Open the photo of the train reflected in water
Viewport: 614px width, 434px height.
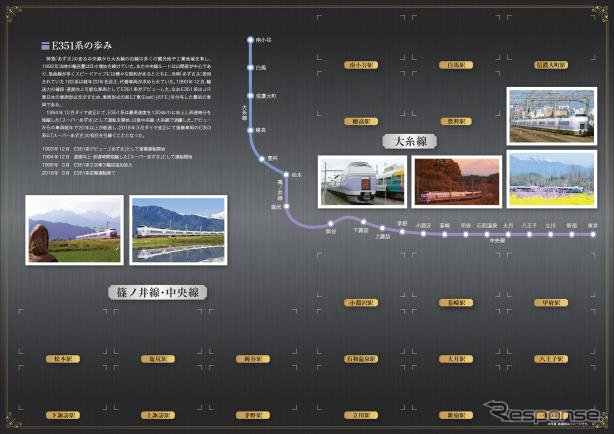coord(178,230)
